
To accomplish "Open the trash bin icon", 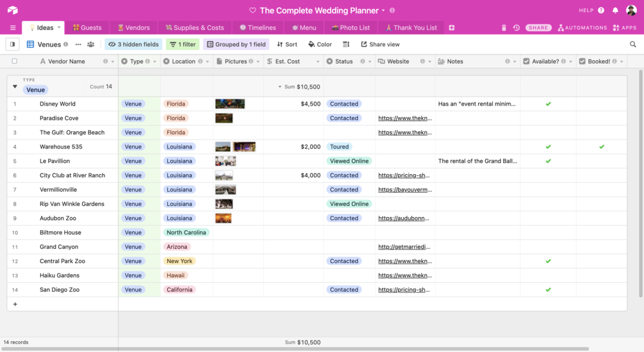I will point(504,28).
